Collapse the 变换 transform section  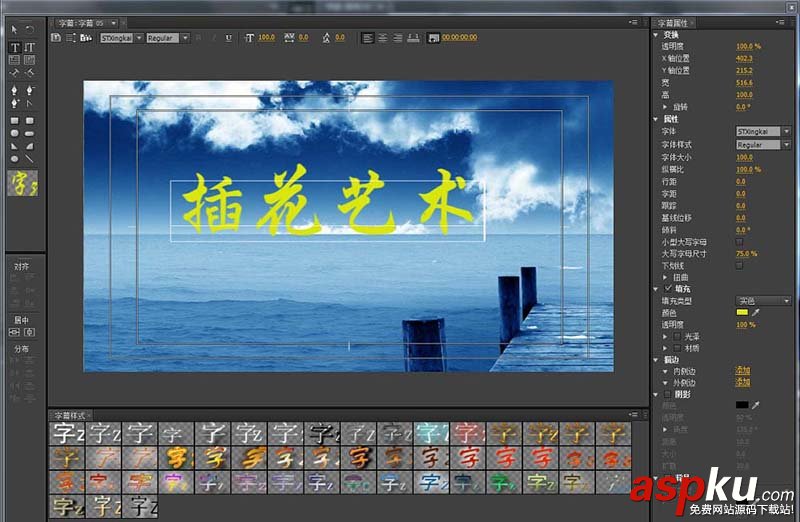(x=656, y=35)
